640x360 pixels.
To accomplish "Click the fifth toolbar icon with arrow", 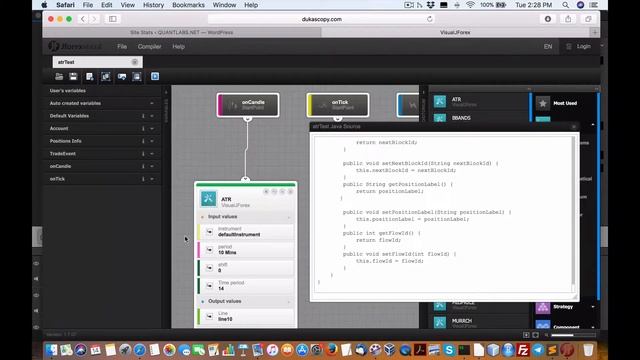I will [122, 76].
